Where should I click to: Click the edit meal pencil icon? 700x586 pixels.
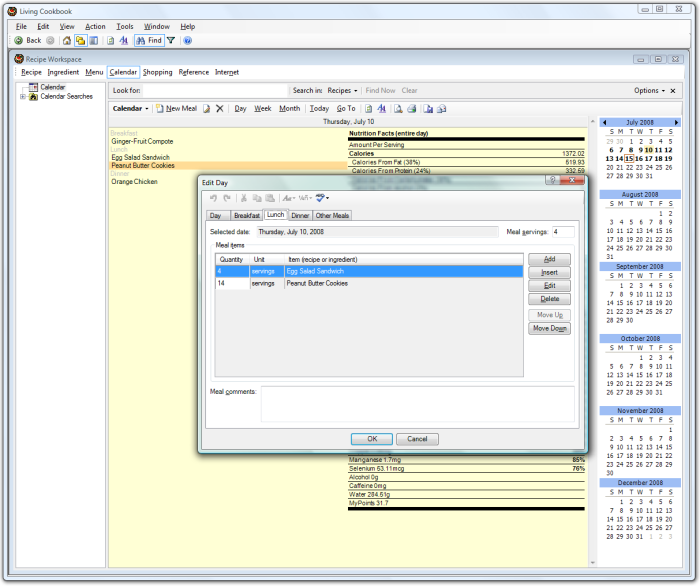207,108
